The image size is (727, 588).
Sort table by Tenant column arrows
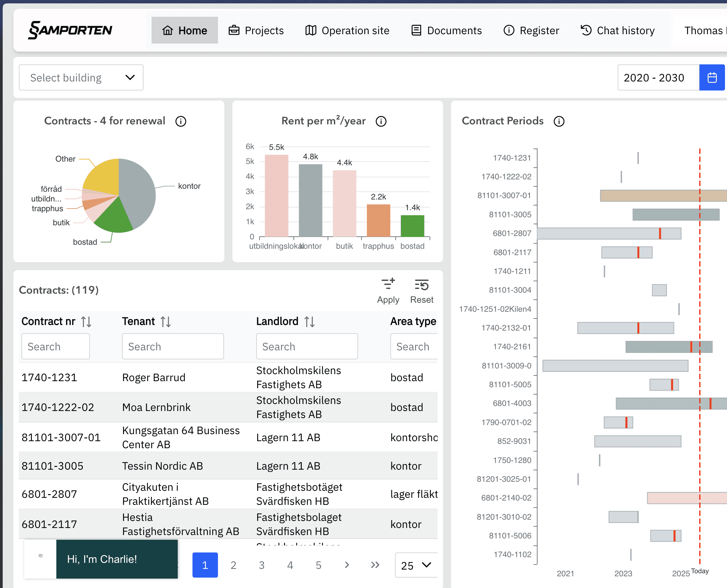165,321
